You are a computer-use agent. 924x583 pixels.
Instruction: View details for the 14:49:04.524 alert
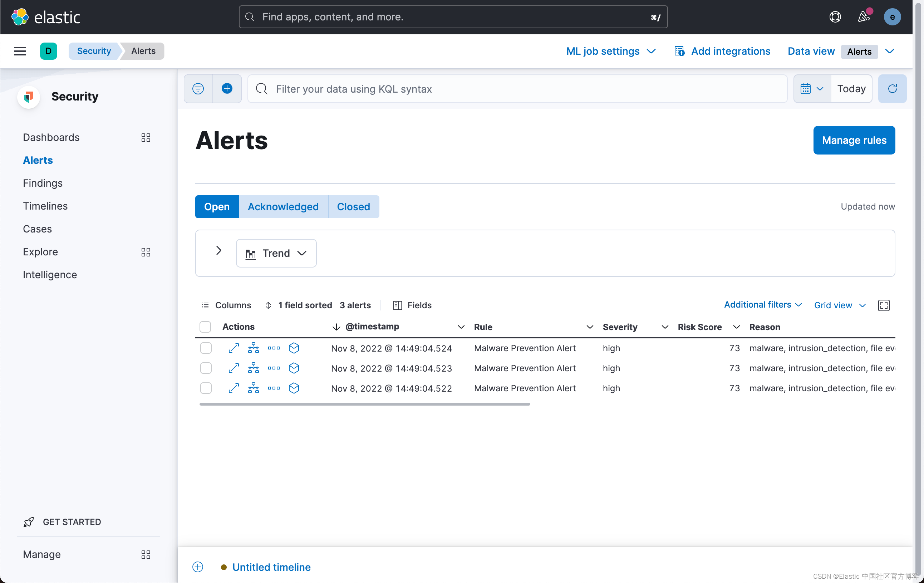point(234,348)
